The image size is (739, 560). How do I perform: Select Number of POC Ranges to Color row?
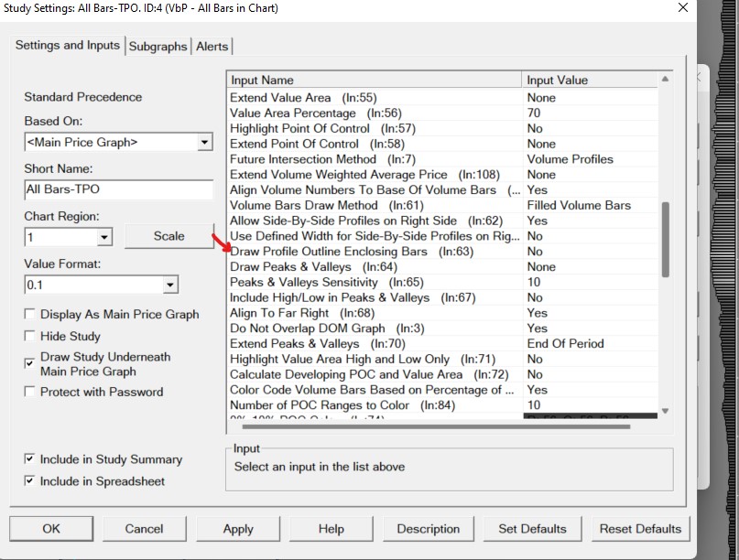pos(443,405)
